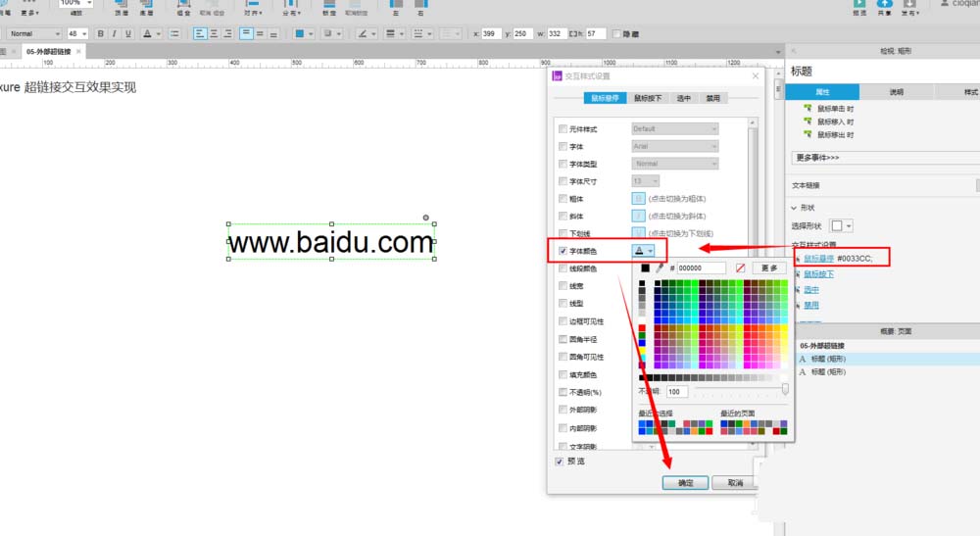Click the 更多 more colors button

(768, 268)
